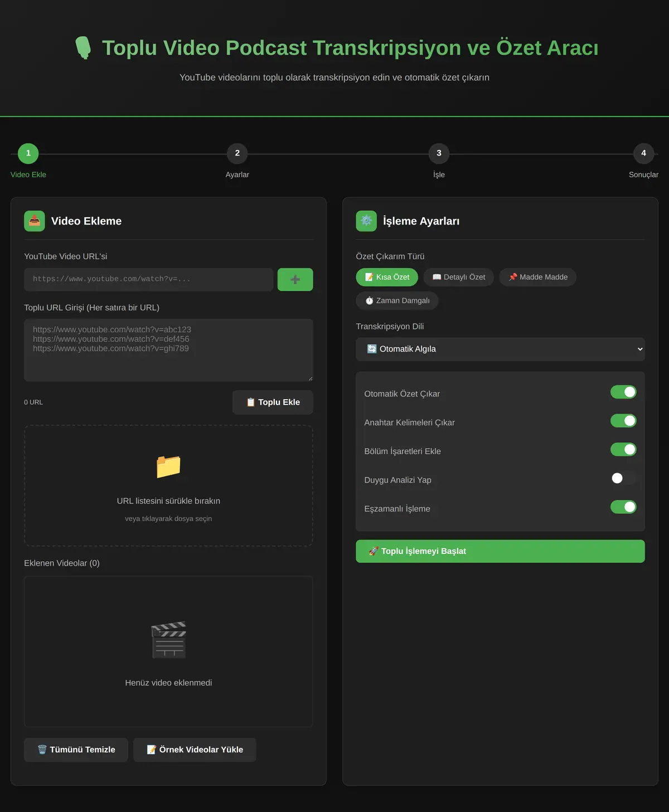Select Zaman Damgalı summary type

pyautogui.click(x=397, y=300)
